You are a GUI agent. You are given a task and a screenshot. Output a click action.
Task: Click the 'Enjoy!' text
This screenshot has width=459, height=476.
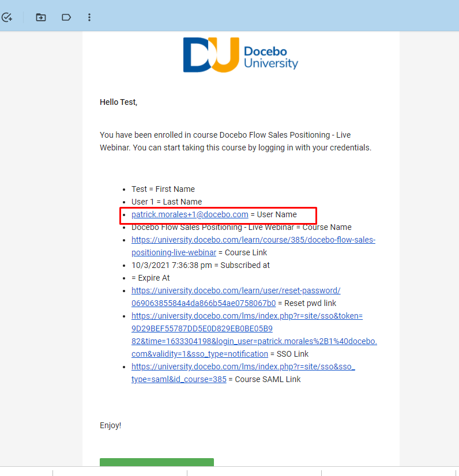point(111,425)
